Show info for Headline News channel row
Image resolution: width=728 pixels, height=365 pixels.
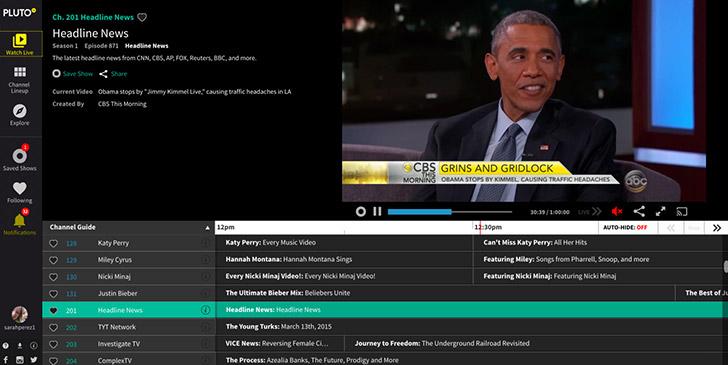coord(205,310)
